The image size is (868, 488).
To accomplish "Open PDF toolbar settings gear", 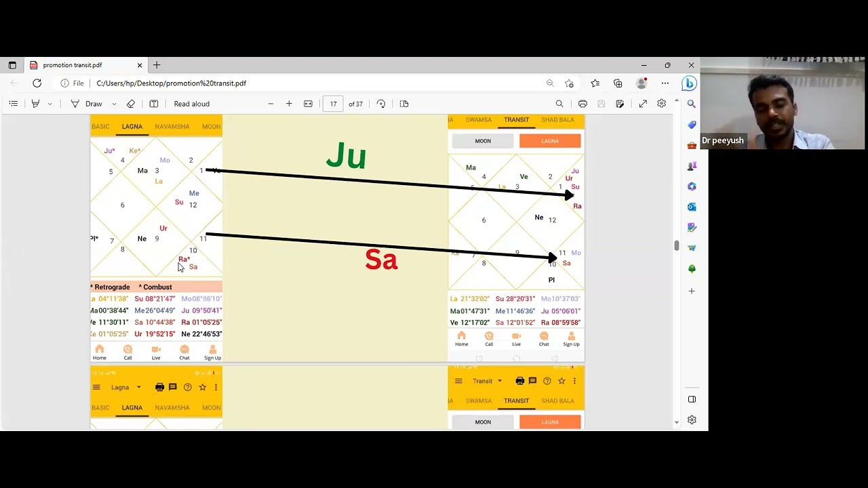I will coord(661,104).
